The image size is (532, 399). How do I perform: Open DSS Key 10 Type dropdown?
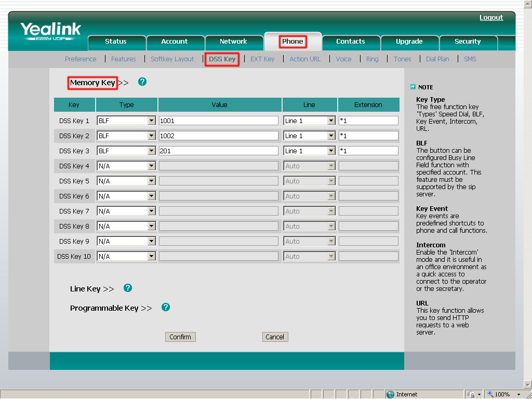tap(126, 257)
